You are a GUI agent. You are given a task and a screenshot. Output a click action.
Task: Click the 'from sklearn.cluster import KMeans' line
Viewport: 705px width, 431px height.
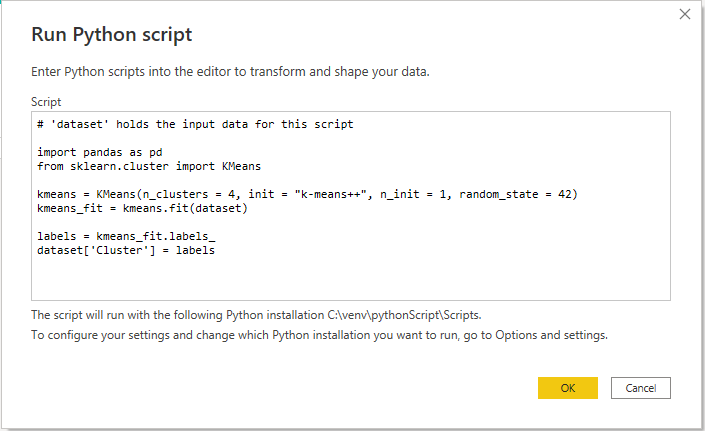(149, 166)
